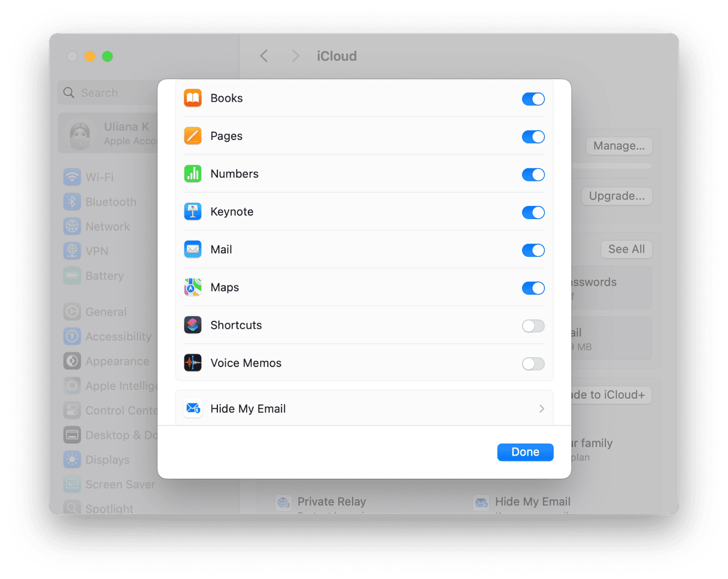Select Displays label in the sidebar

(108, 460)
